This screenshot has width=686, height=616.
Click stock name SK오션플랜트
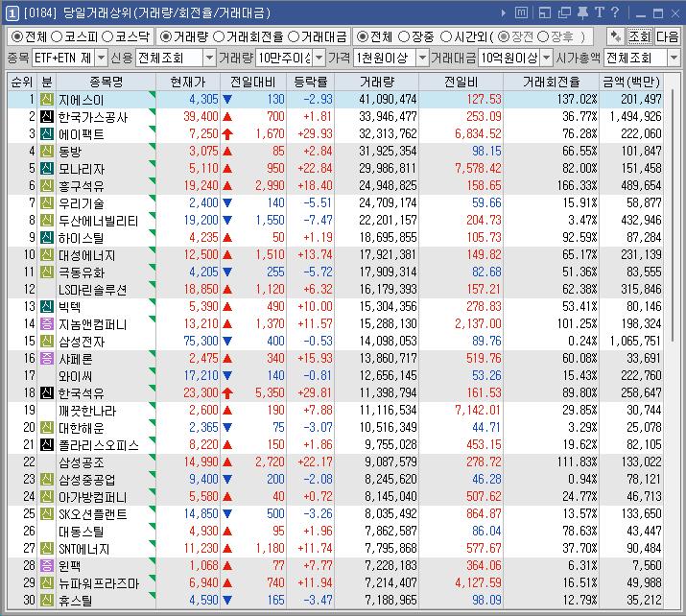pyautogui.click(x=93, y=514)
